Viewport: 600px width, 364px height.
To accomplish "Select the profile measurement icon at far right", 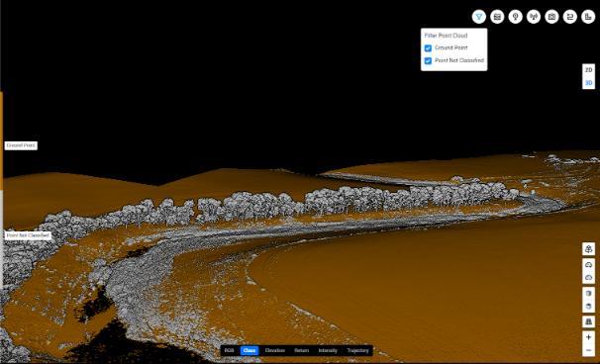I will pyautogui.click(x=588, y=17).
